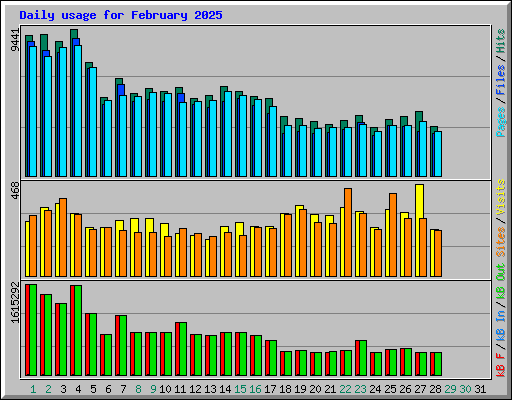Click day 9 on the x-axis
Screen dimensions: 512x400
click(153, 389)
